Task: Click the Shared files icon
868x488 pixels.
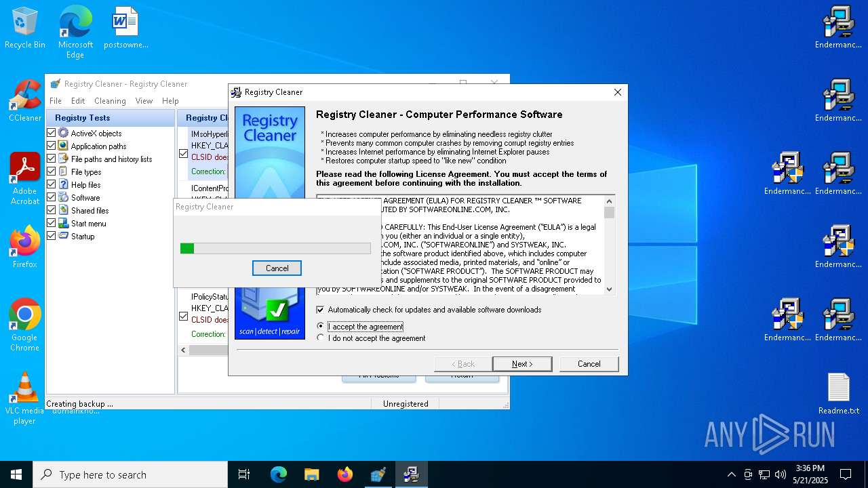Action: coord(63,210)
